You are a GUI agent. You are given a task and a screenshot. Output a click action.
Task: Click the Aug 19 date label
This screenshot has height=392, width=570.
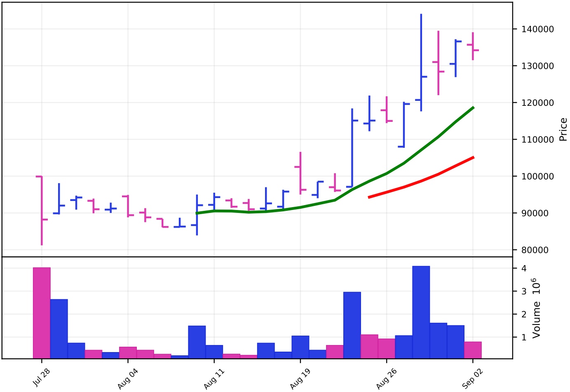300,379
